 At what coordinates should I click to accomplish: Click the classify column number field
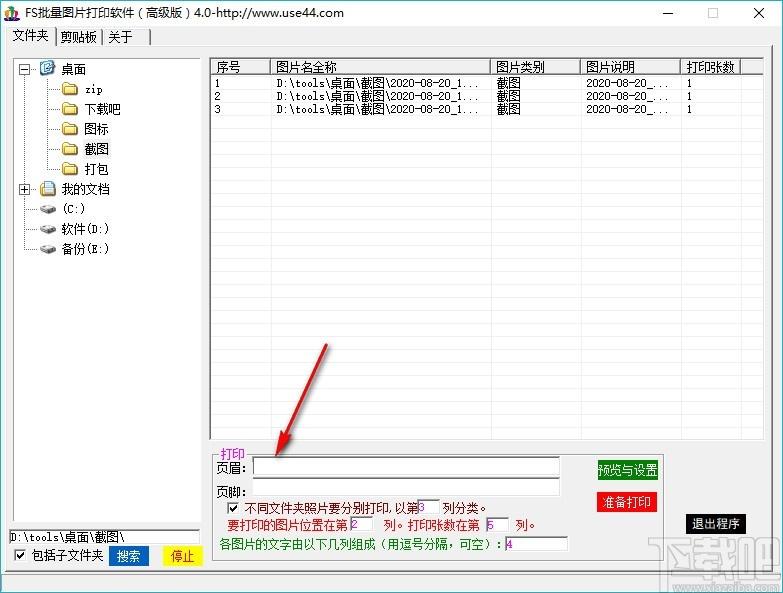pyautogui.click(x=428, y=507)
